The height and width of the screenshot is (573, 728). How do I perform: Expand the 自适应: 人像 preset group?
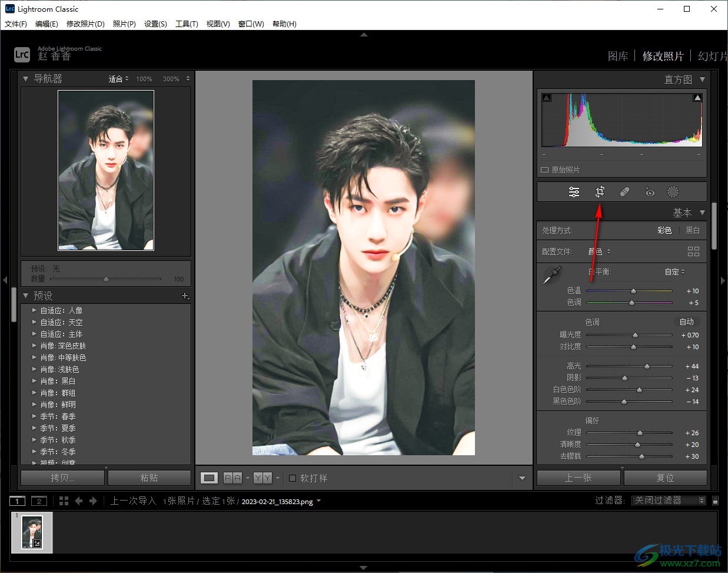click(x=34, y=310)
